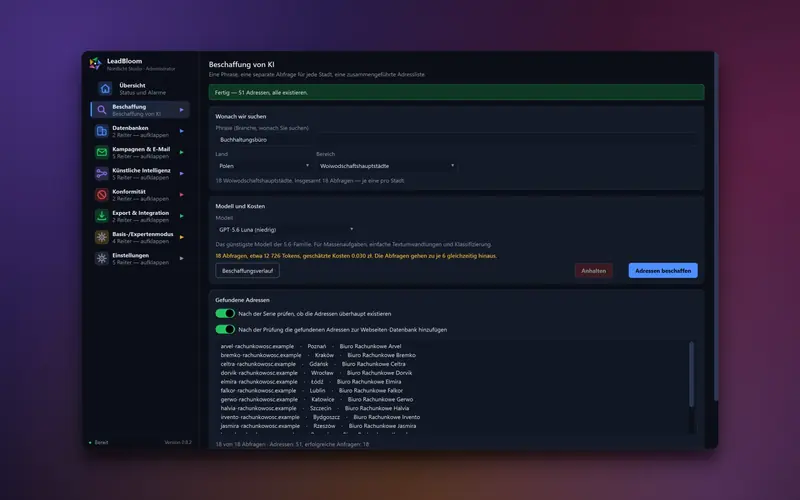Expand Einstellungen section arrow
Screen dimensions: 800x500
[181, 259]
